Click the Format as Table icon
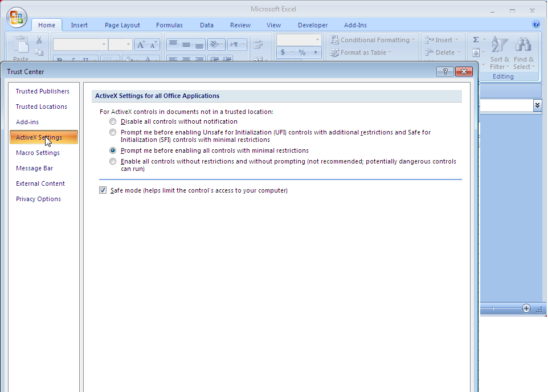548x392 pixels. coord(334,52)
